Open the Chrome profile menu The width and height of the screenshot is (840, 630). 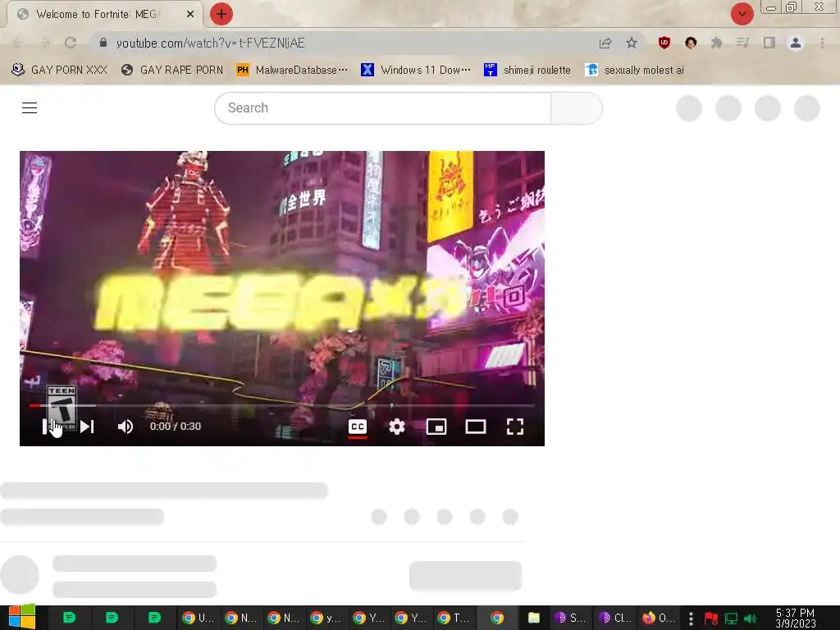pyautogui.click(x=796, y=43)
